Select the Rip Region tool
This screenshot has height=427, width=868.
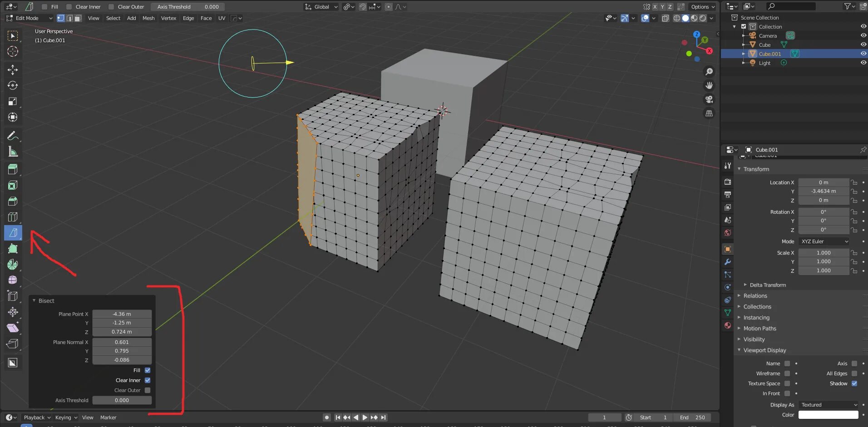(13, 344)
